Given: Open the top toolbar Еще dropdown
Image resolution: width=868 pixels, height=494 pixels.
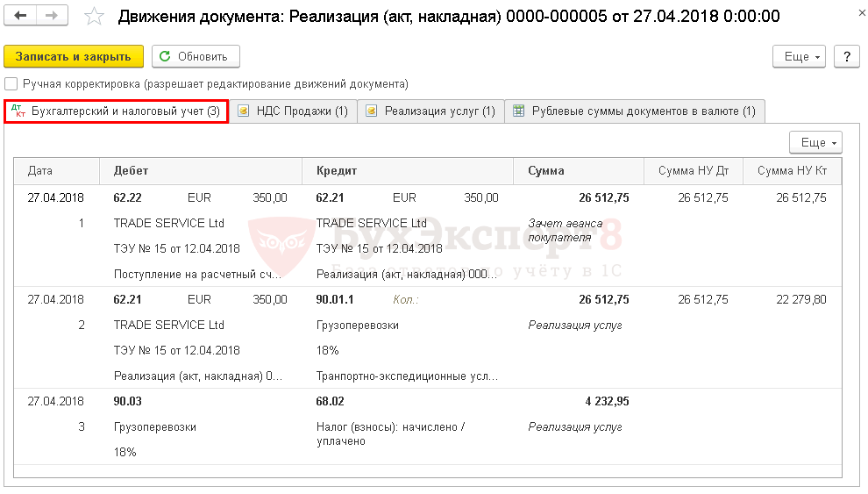Looking at the screenshot, I should coord(799,56).
